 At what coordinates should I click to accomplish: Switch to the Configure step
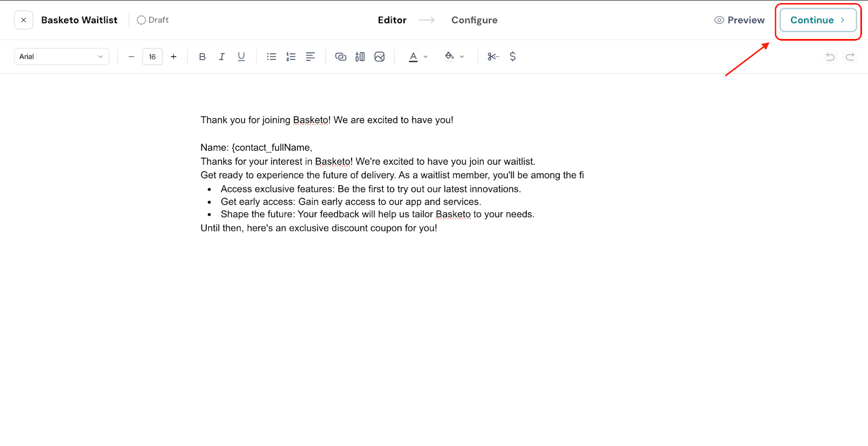(474, 20)
